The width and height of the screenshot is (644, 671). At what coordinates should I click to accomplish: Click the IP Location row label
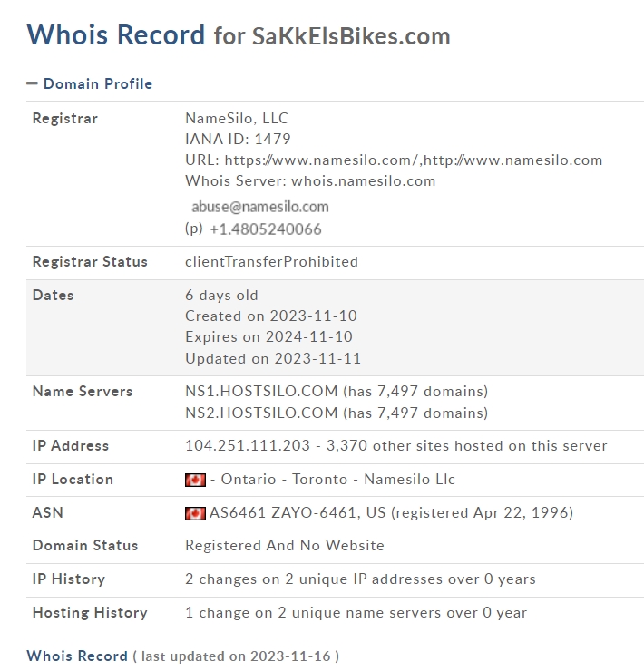(73, 480)
